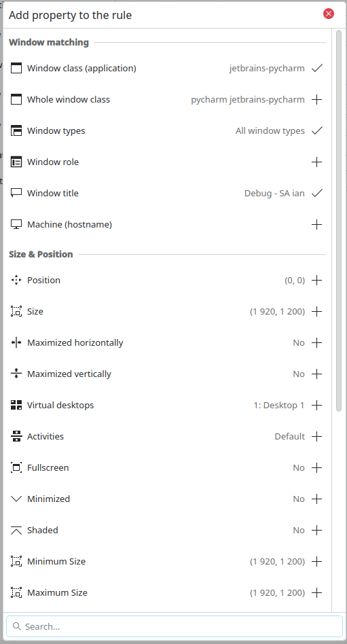Click the vertical scrollbar handle
Image resolution: width=347 pixels, height=644 pixels.
(339, 221)
